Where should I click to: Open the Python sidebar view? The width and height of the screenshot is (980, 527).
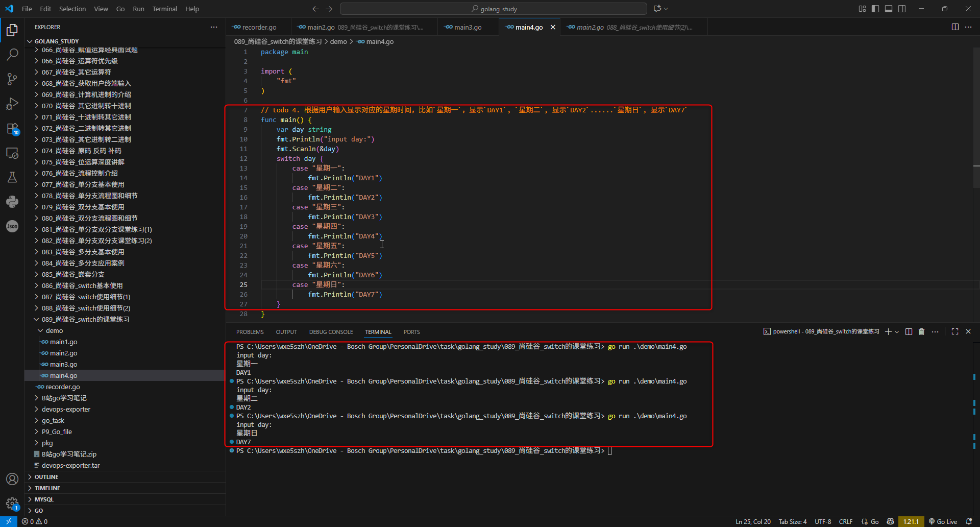pyautogui.click(x=12, y=202)
